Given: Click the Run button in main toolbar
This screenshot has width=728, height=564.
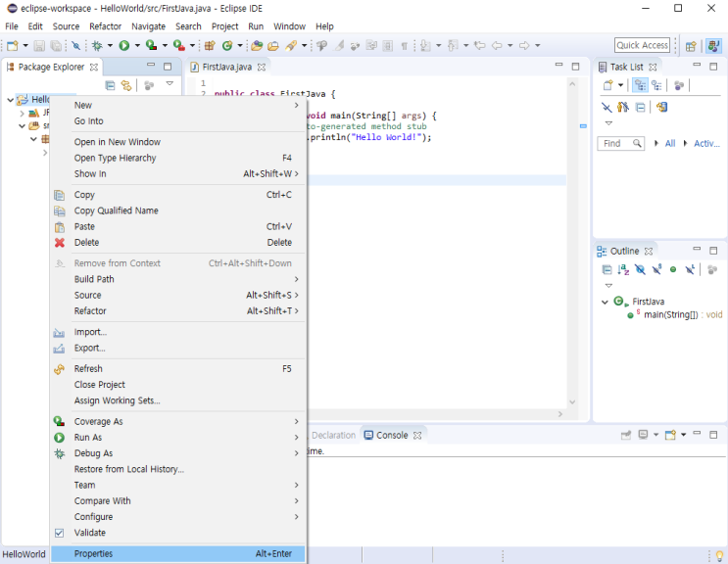Looking at the screenshot, I should pos(124,45).
